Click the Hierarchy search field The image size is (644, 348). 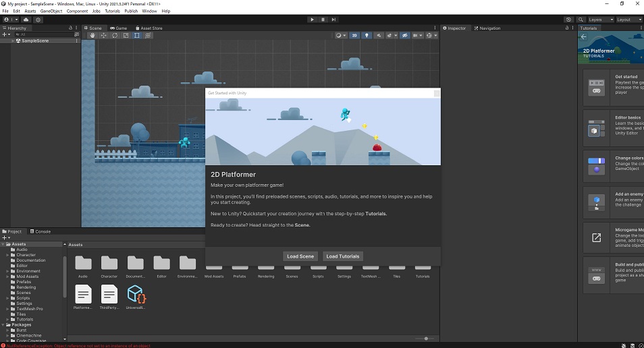tap(43, 34)
